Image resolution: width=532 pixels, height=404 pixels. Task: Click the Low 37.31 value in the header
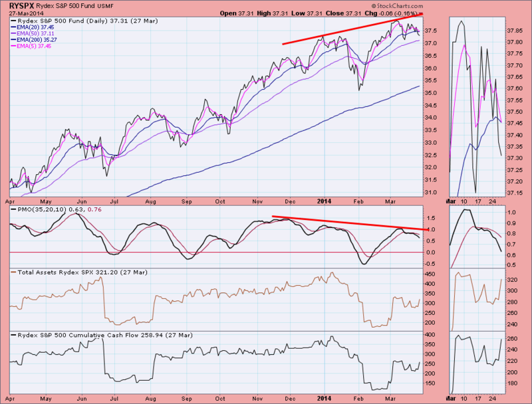point(307,13)
